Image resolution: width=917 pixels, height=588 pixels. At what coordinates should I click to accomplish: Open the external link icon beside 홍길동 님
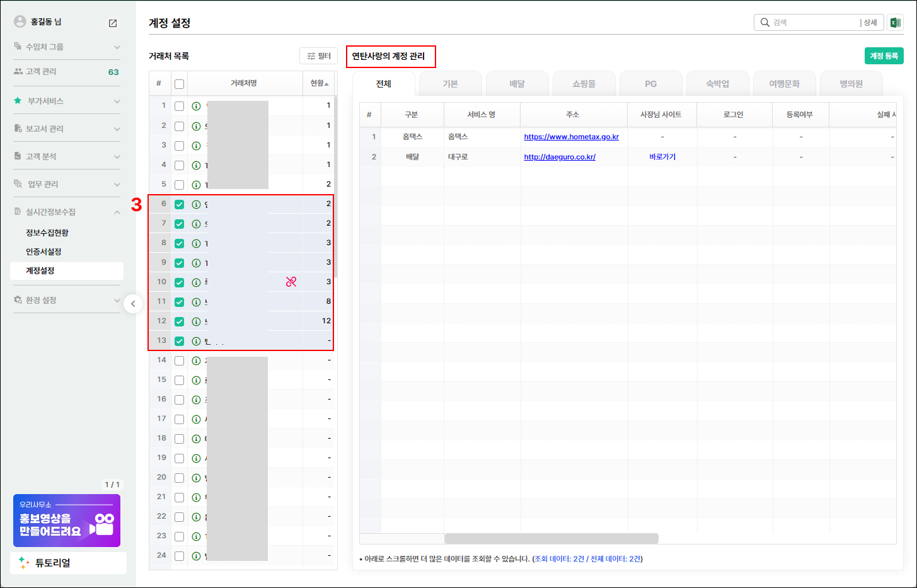(x=113, y=23)
